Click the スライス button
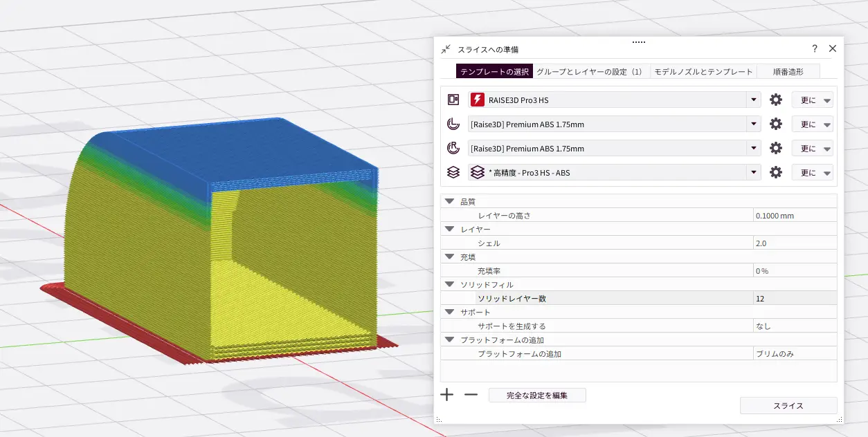Viewport: 868px width, 437px height. tap(788, 406)
